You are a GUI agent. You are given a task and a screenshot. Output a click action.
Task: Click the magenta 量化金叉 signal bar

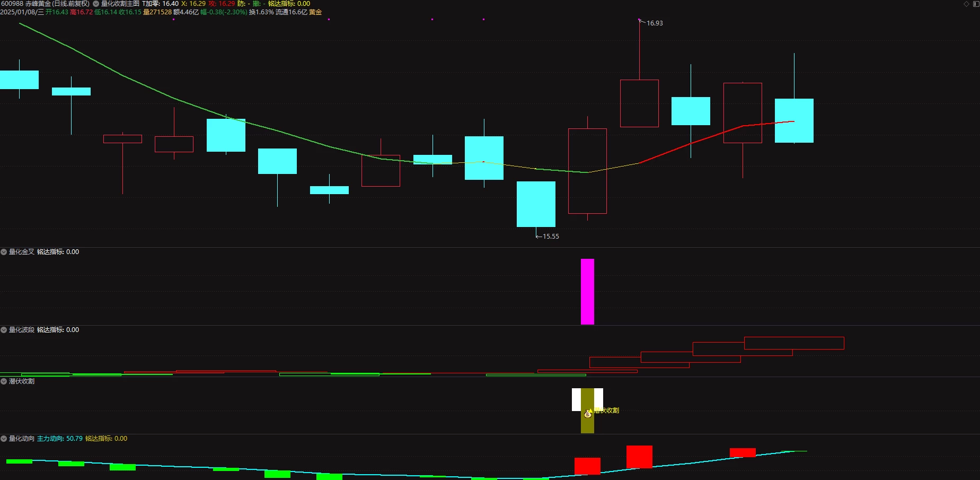587,292
